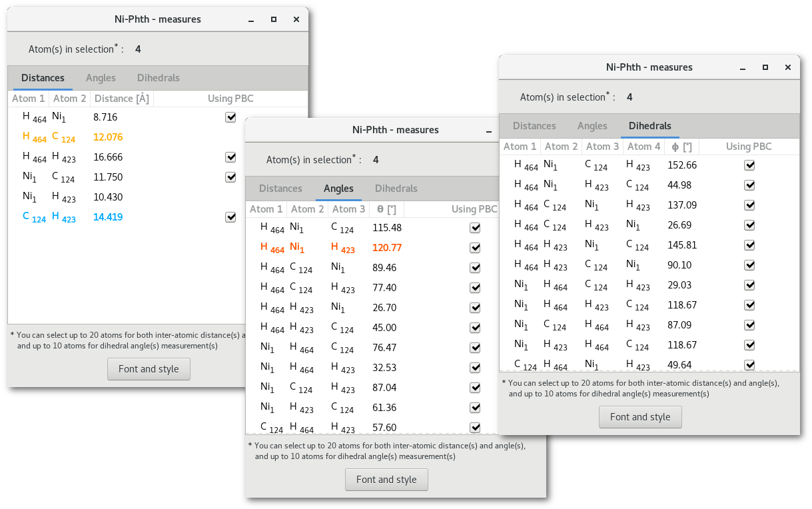This screenshot has width=812, height=509.
Task: Minimize the measures window showing the Distances tab
Action: [x=251, y=20]
